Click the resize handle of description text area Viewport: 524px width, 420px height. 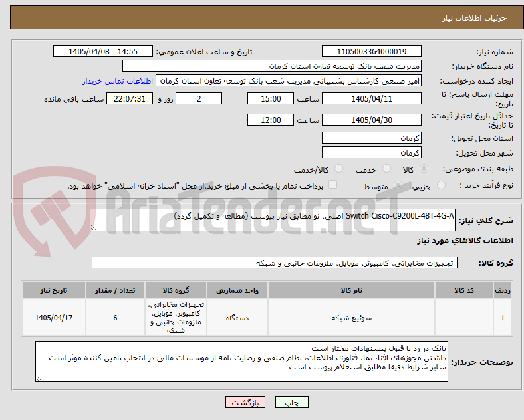[x=93, y=228]
